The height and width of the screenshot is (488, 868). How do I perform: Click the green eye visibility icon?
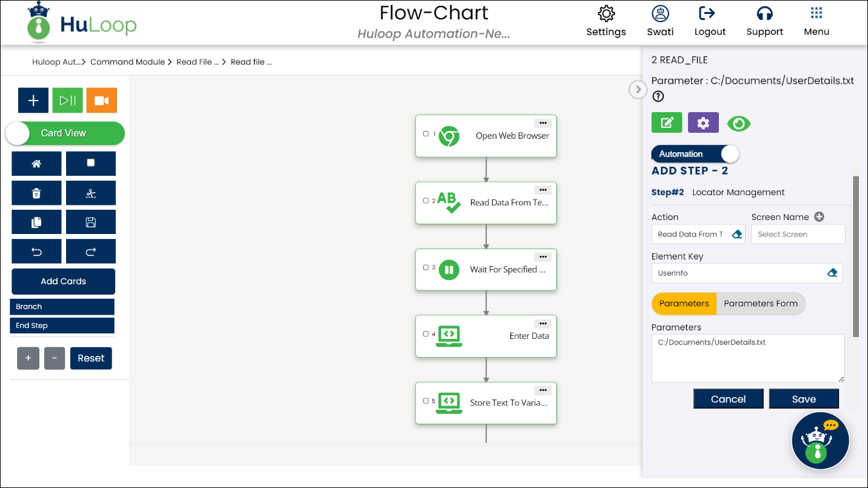point(738,124)
